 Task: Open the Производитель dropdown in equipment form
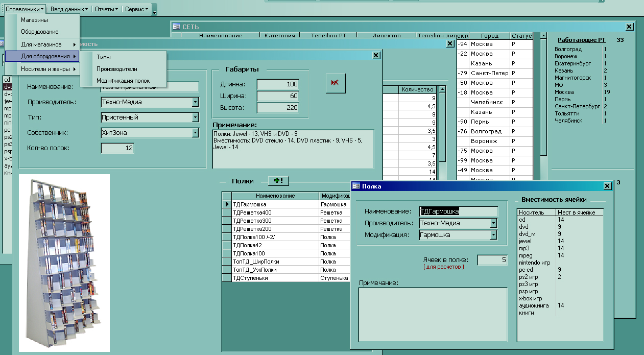coord(195,102)
